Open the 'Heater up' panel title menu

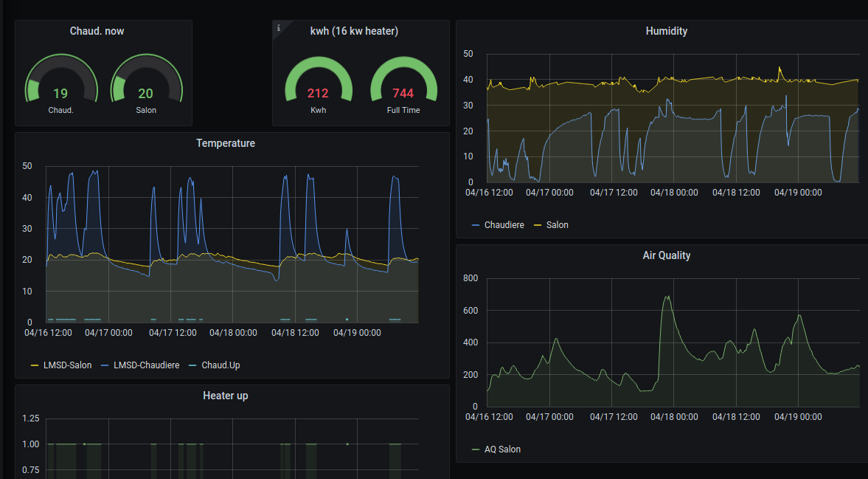226,396
